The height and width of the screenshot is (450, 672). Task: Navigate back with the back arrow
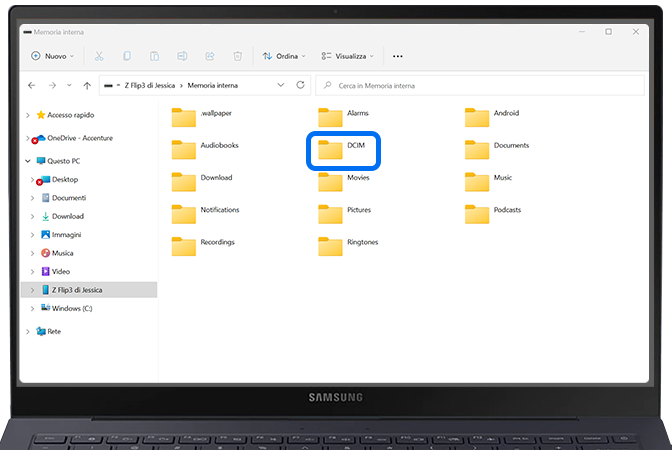[x=32, y=86]
